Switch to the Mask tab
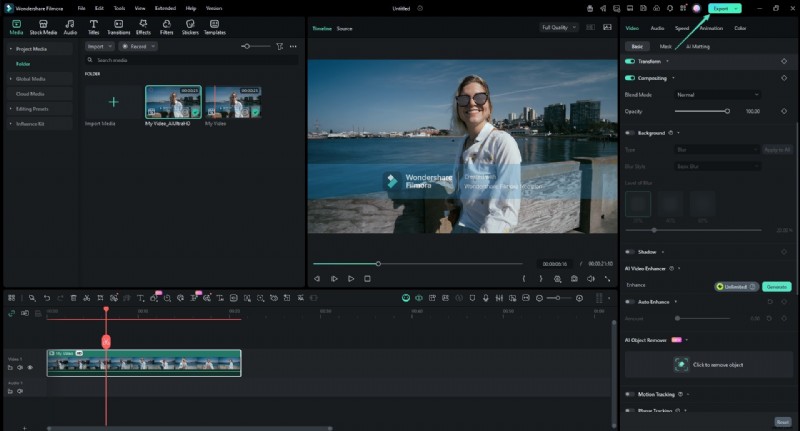The image size is (800, 431). tap(666, 46)
